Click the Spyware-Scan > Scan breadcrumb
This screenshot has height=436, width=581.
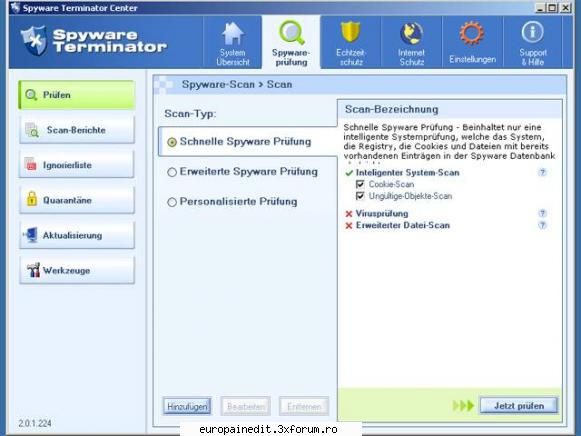pos(237,84)
